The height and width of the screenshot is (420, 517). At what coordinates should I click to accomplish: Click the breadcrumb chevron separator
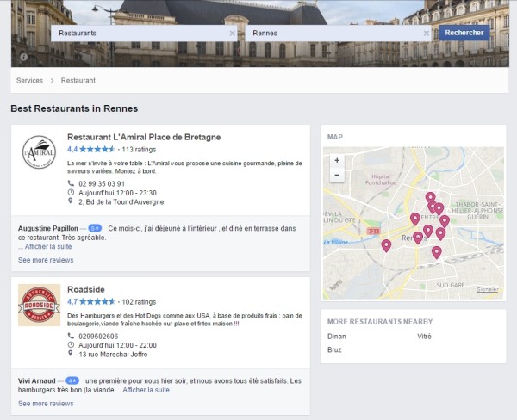tap(52, 81)
